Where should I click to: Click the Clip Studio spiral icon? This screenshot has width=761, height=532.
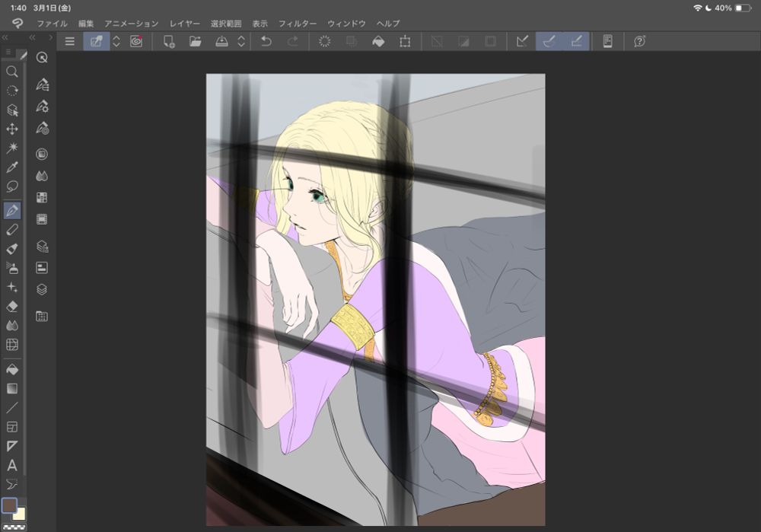coord(136,41)
